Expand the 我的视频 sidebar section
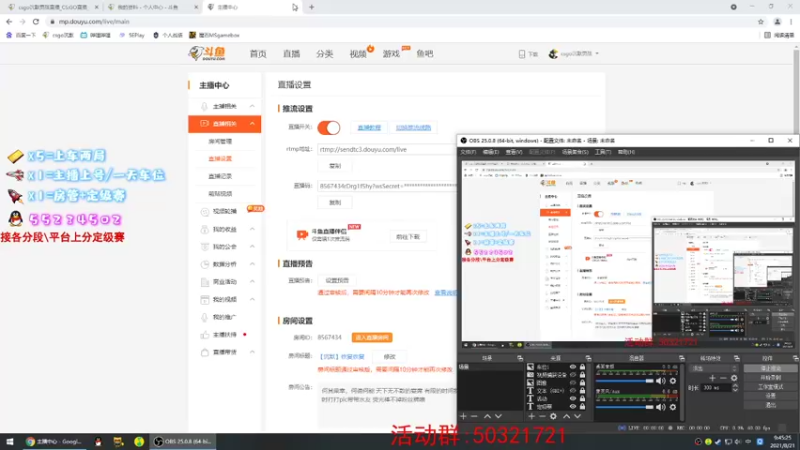This screenshot has height=450, width=800. click(x=253, y=299)
